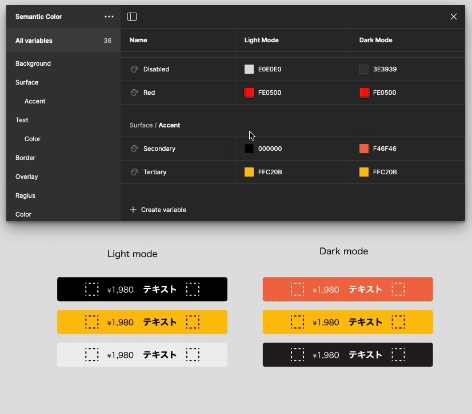Open the Semantic Color collection options menu

point(109,17)
